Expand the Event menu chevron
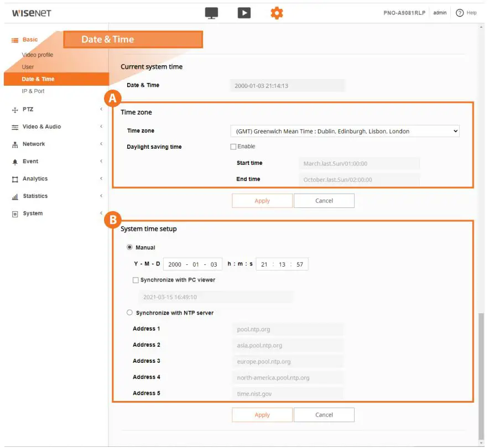The image size is (489, 448). point(101,161)
